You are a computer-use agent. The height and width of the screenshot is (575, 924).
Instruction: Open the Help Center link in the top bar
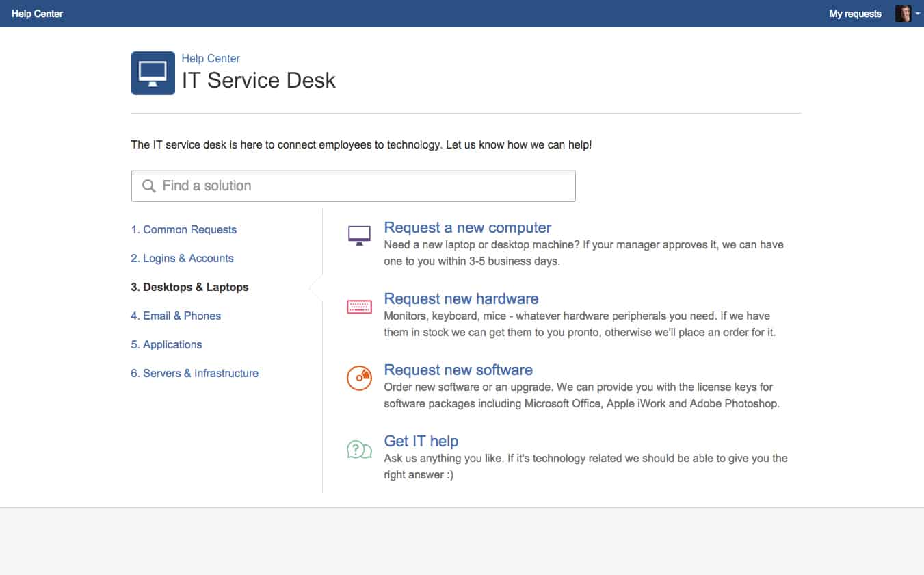(x=37, y=14)
